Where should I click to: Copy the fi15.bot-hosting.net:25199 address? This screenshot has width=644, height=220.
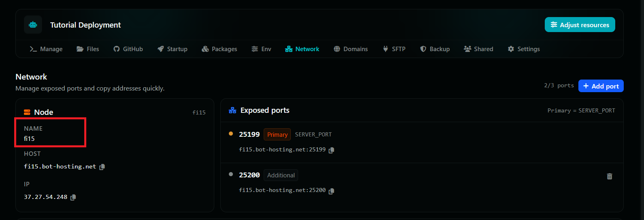(331, 150)
